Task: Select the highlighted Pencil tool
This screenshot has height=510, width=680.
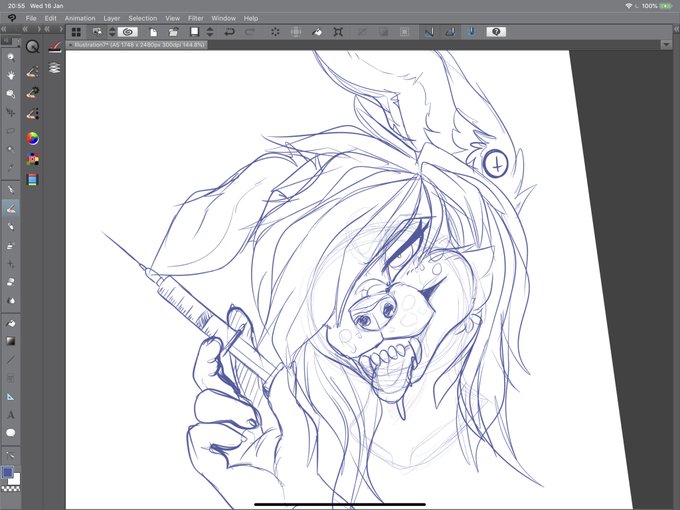Action: tap(11, 209)
